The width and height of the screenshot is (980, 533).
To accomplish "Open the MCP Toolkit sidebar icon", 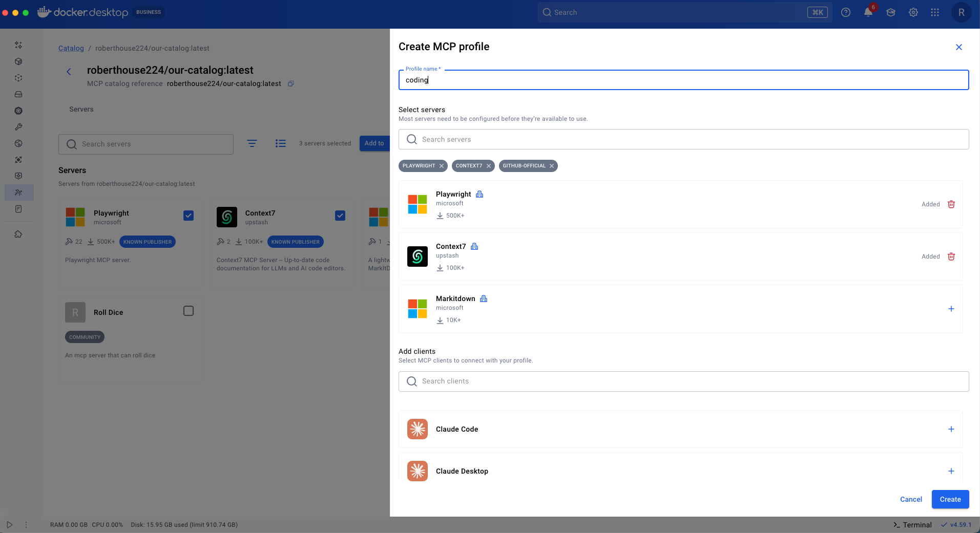I will 18,193.
